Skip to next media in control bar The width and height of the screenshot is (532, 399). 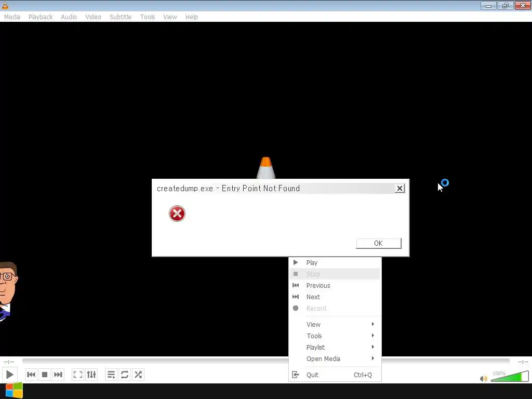[58, 375]
